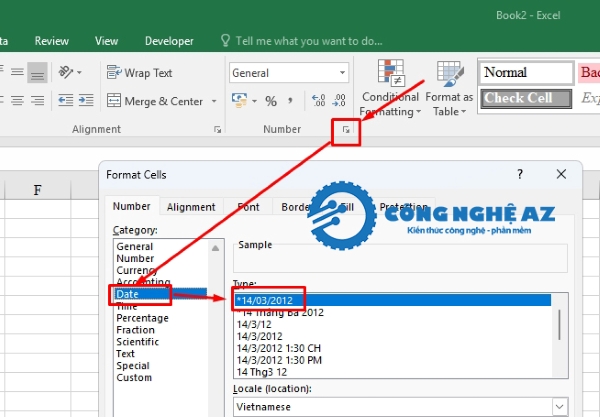The image size is (600, 417).
Task: Select 14 Thg3 12 date type
Action: coord(262,372)
